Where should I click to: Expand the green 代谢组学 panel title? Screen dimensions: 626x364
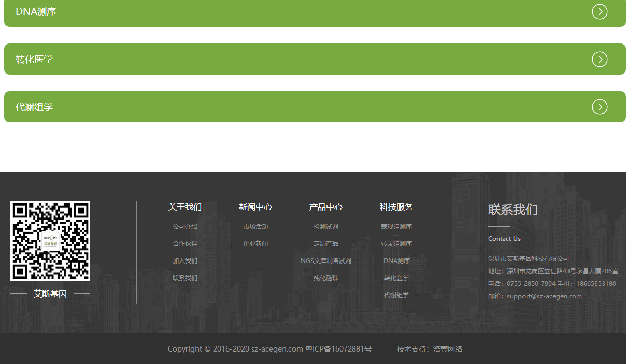point(34,107)
